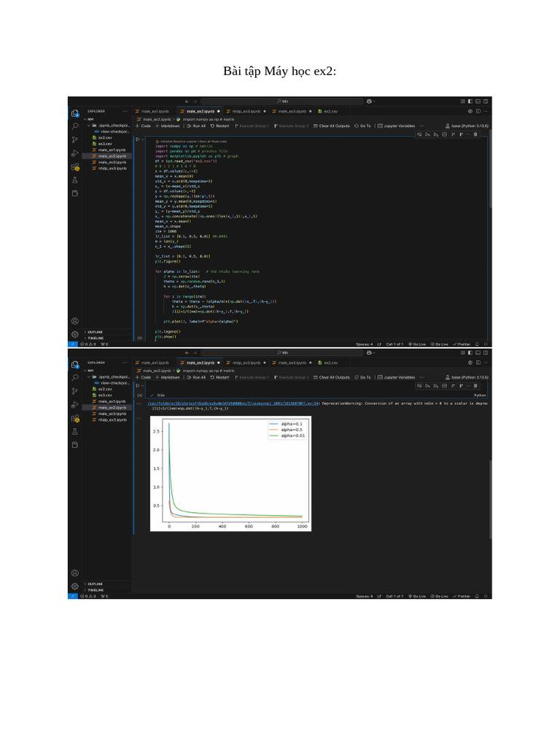
Task: Select base Python kernel in bottom screenshot
Action: tap(467, 377)
